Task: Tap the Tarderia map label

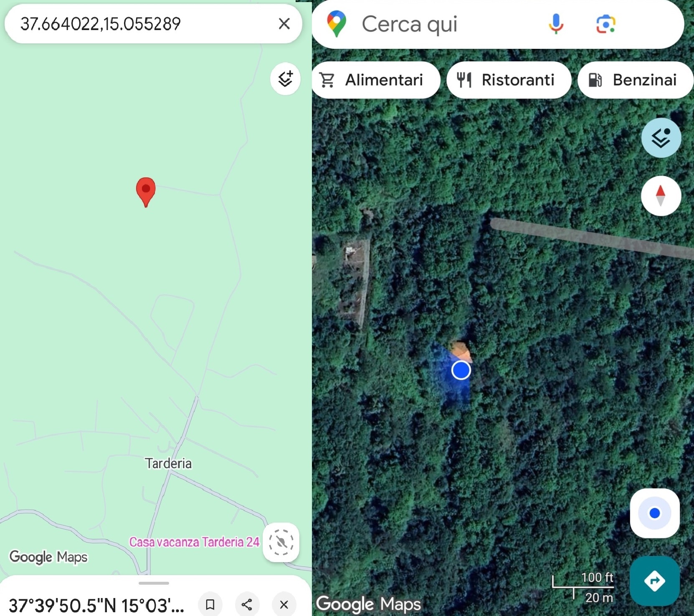Action: coord(168,463)
